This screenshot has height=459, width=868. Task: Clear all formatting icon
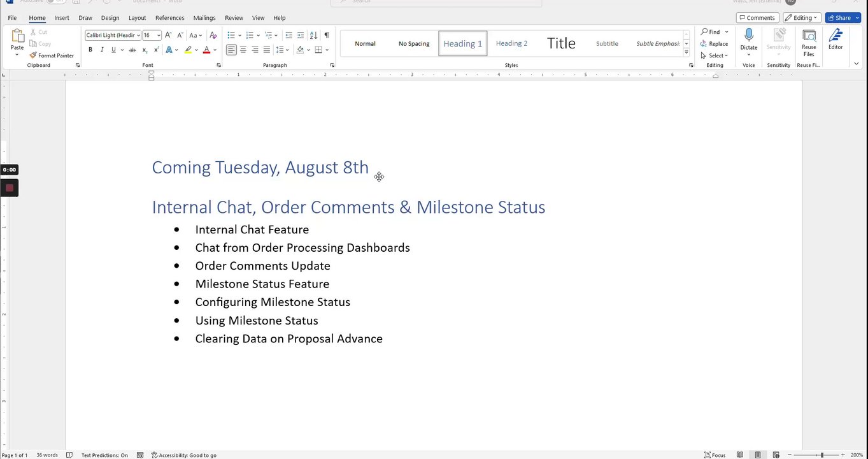click(x=213, y=36)
